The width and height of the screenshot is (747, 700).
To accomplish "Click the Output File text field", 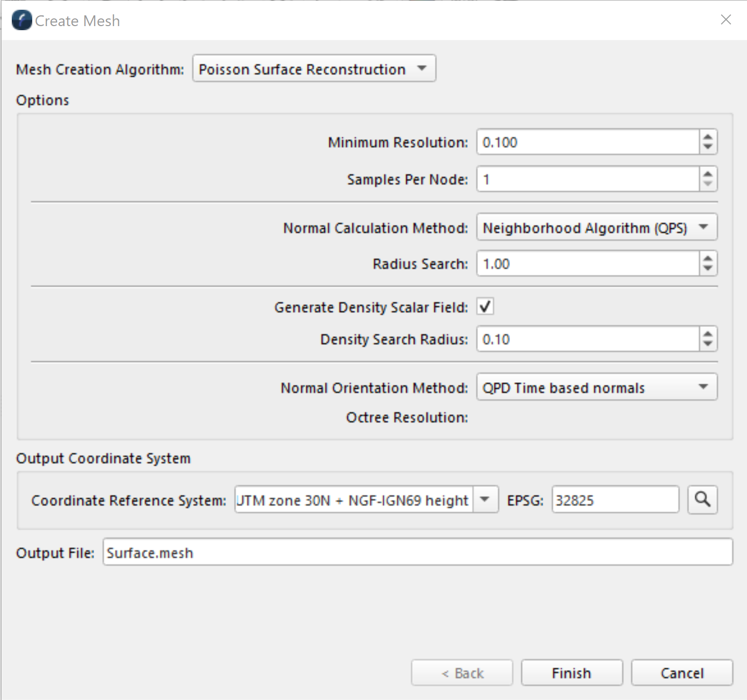I will click(x=417, y=552).
